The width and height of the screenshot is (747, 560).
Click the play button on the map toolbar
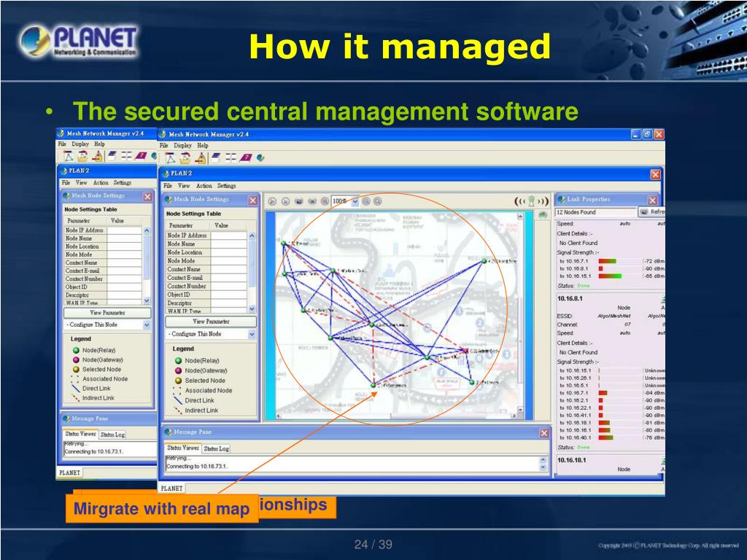(x=272, y=201)
